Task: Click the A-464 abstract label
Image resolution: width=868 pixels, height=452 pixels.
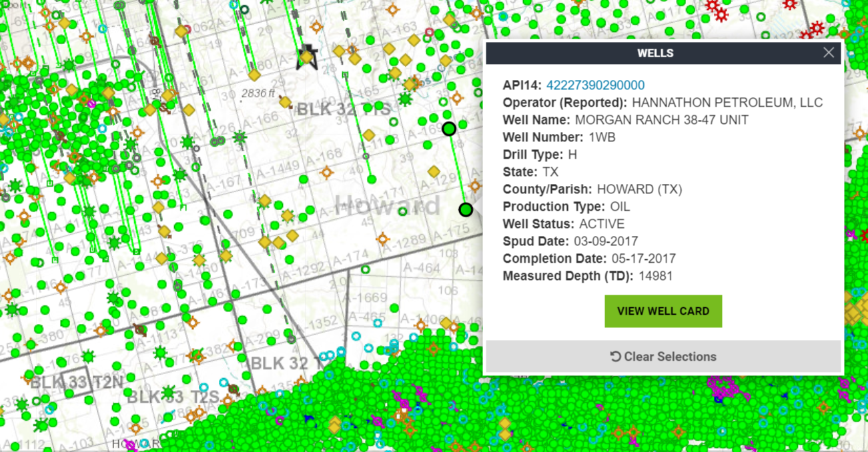Action: tap(422, 268)
